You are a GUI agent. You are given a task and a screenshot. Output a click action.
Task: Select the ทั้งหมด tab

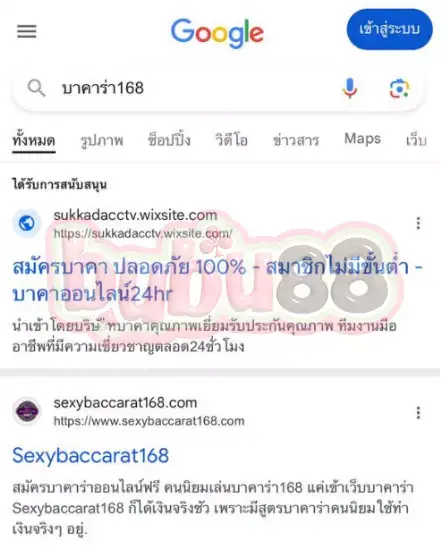pos(34,140)
